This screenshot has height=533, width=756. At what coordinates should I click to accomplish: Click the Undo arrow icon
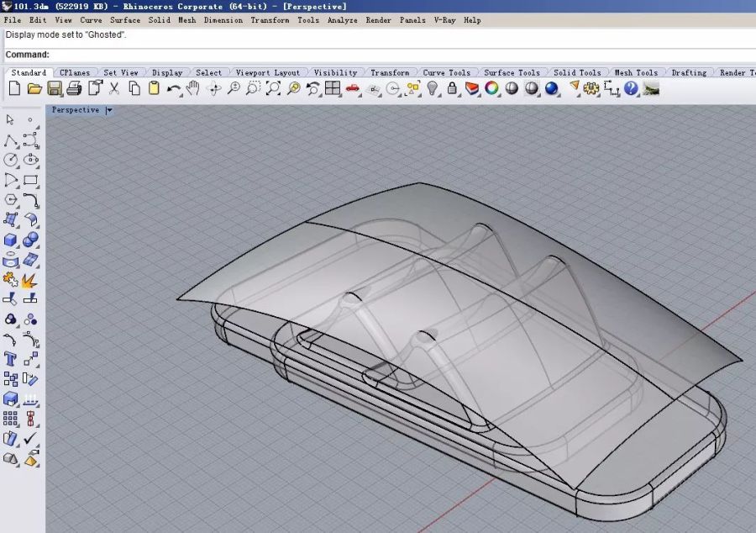click(173, 88)
